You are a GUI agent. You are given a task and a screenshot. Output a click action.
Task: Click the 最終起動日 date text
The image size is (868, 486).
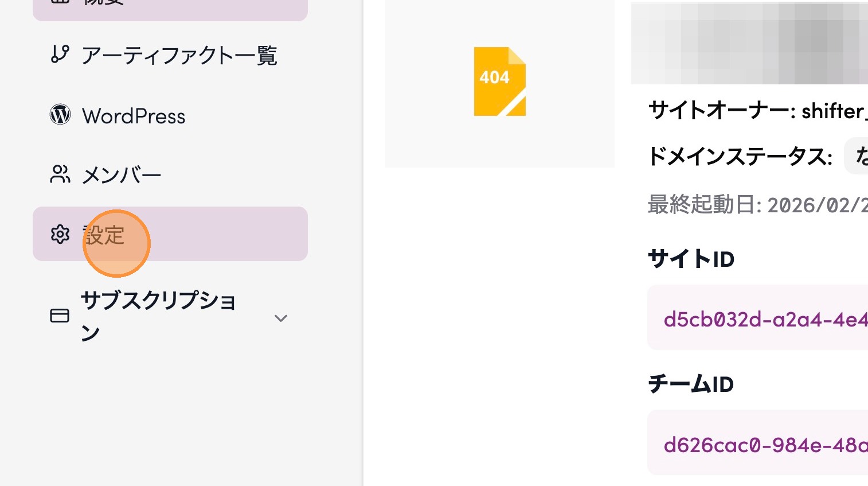[757, 204]
